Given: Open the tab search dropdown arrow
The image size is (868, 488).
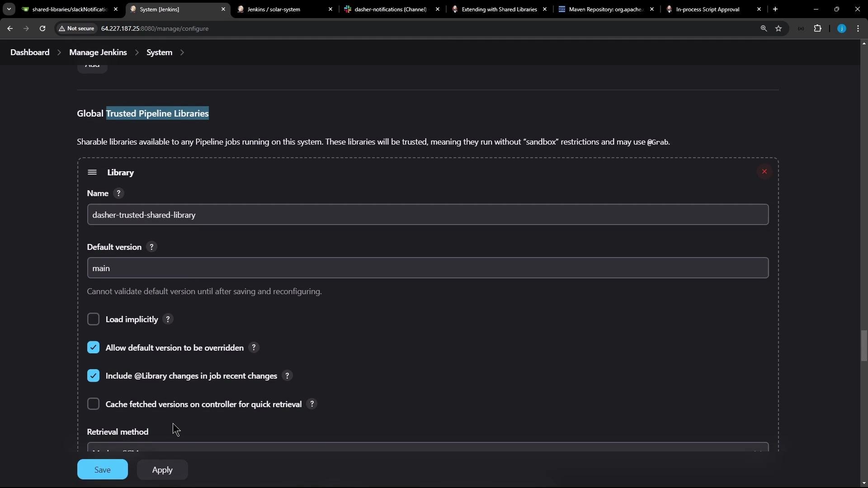Looking at the screenshot, I should (9, 9).
